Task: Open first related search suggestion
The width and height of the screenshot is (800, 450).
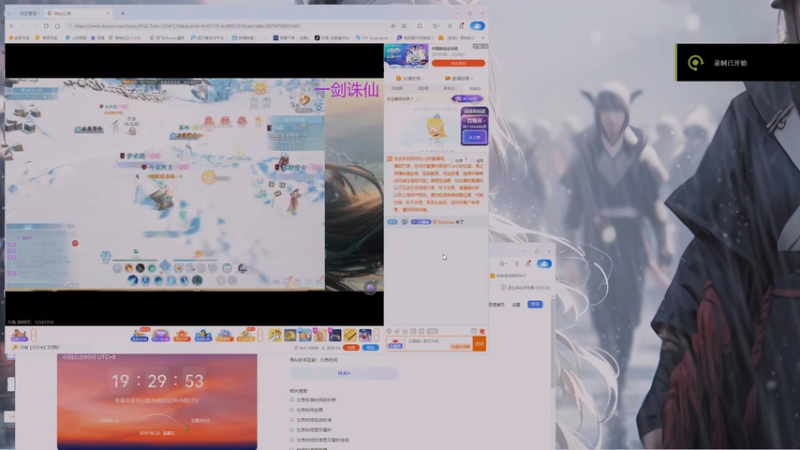Action: click(x=316, y=400)
